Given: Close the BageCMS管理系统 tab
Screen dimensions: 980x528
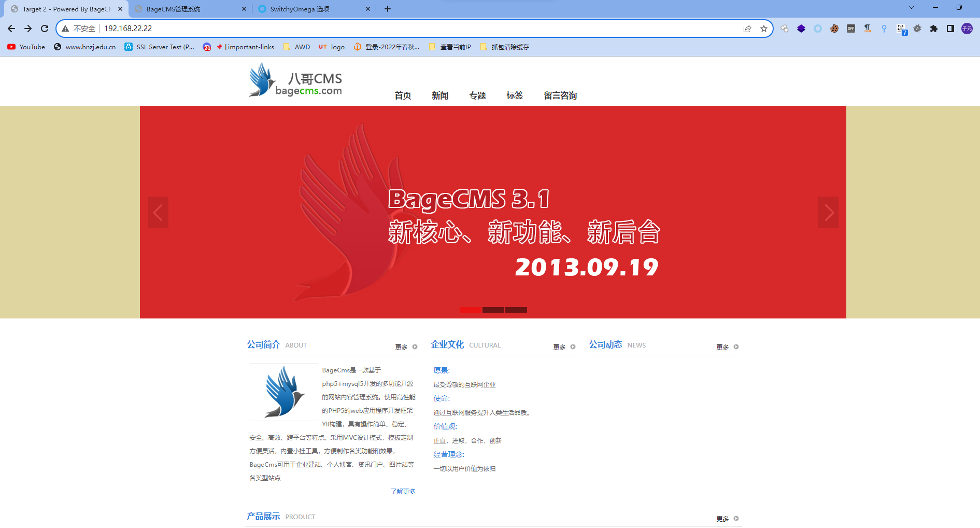Looking at the screenshot, I should tap(244, 9).
